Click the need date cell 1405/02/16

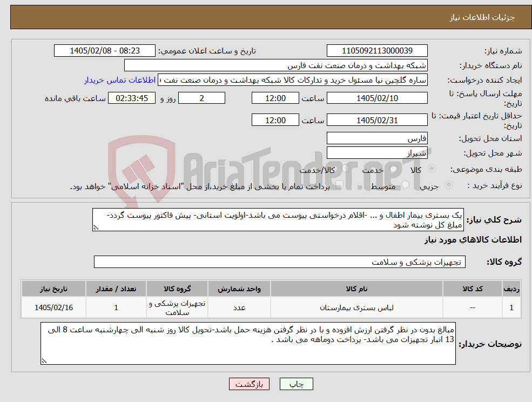click(53, 307)
